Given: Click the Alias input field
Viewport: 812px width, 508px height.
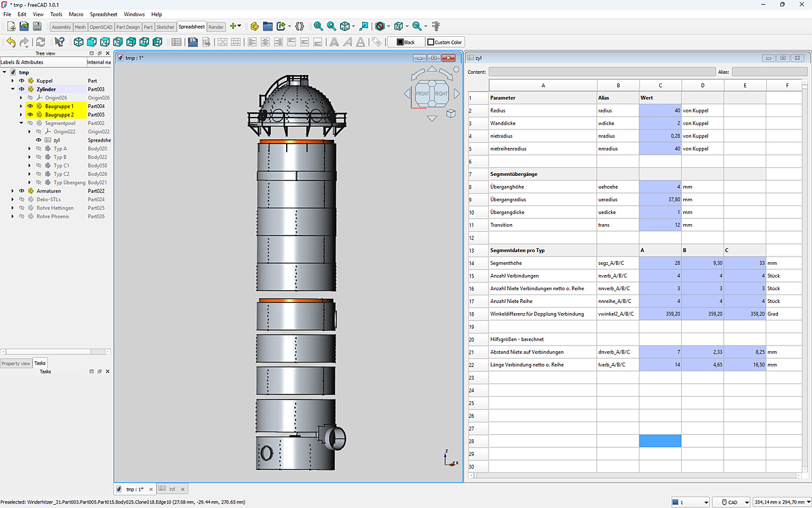Looking at the screenshot, I should [769, 72].
